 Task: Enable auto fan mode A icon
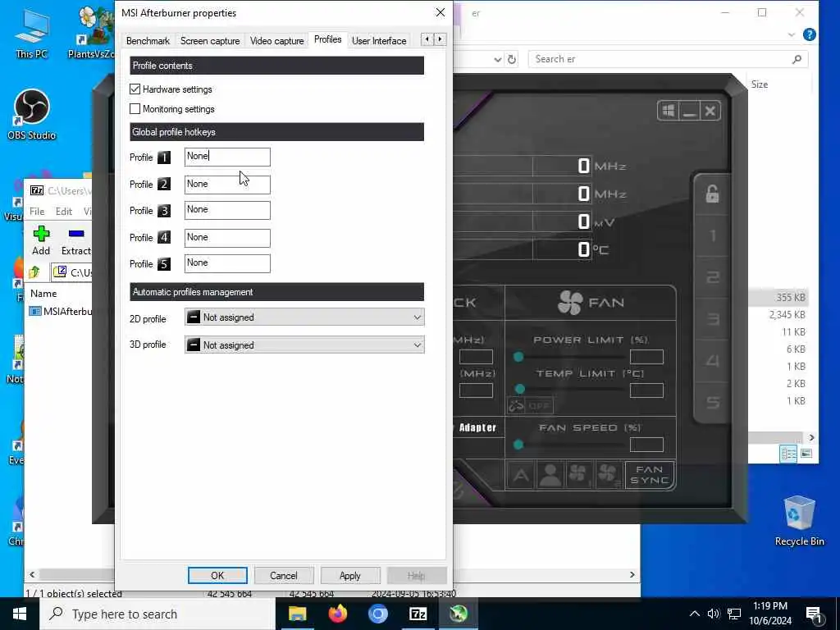tap(521, 475)
